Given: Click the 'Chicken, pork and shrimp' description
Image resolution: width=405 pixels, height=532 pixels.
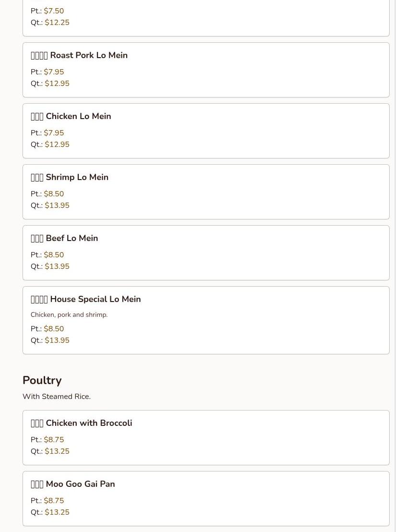Looking at the screenshot, I should click(x=69, y=315).
